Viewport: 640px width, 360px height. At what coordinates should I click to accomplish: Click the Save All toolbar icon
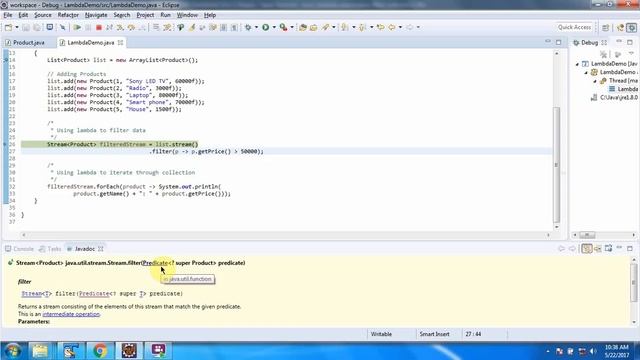pos(37,27)
